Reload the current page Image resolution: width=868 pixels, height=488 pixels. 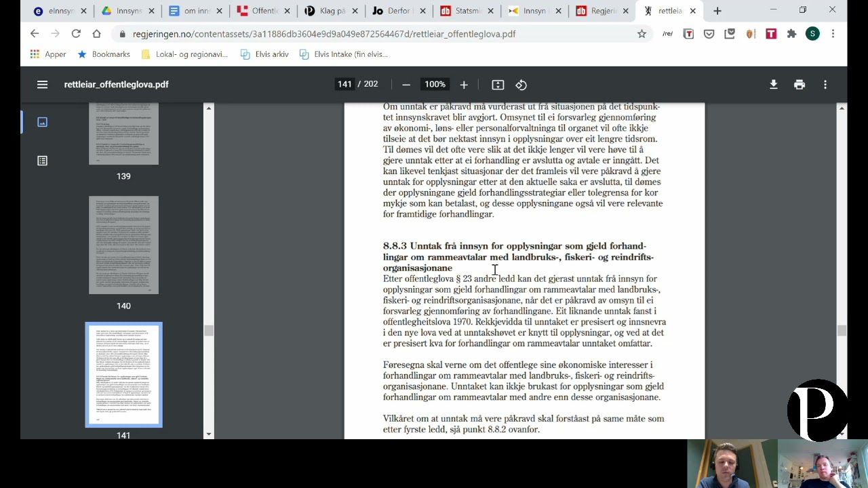pyautogui.click(x=76, y=33)
